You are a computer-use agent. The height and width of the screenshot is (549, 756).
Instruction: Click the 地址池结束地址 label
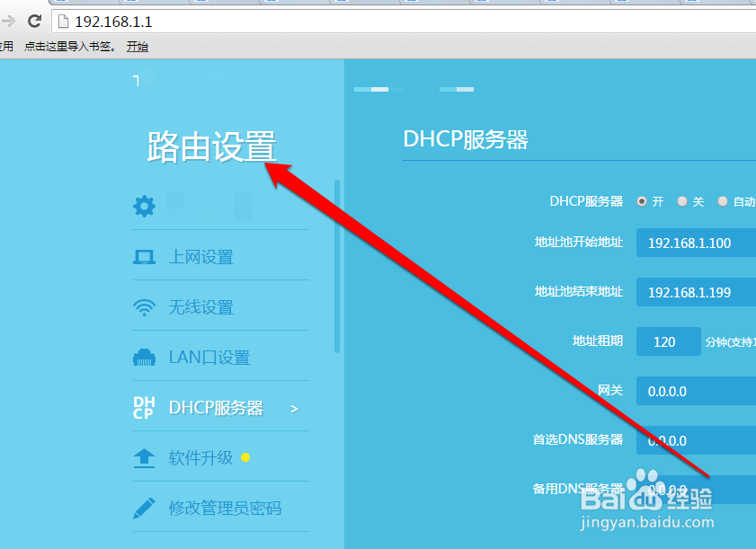[579, 292]
